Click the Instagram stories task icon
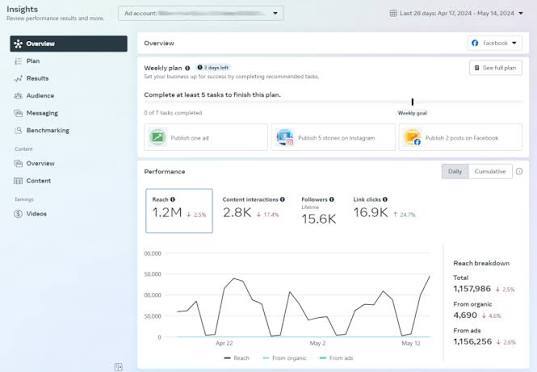537x372 pixels. 285,137
